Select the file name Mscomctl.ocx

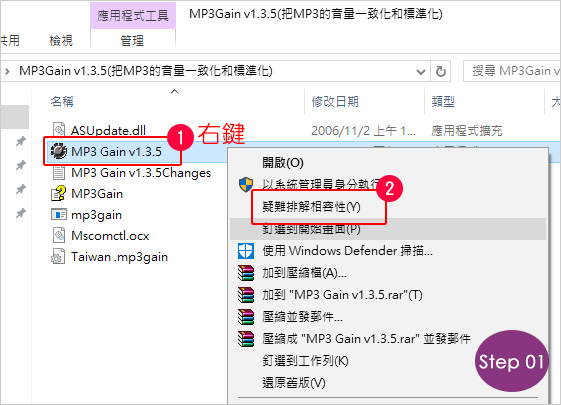pyautogui.click(x=110, y=236)
